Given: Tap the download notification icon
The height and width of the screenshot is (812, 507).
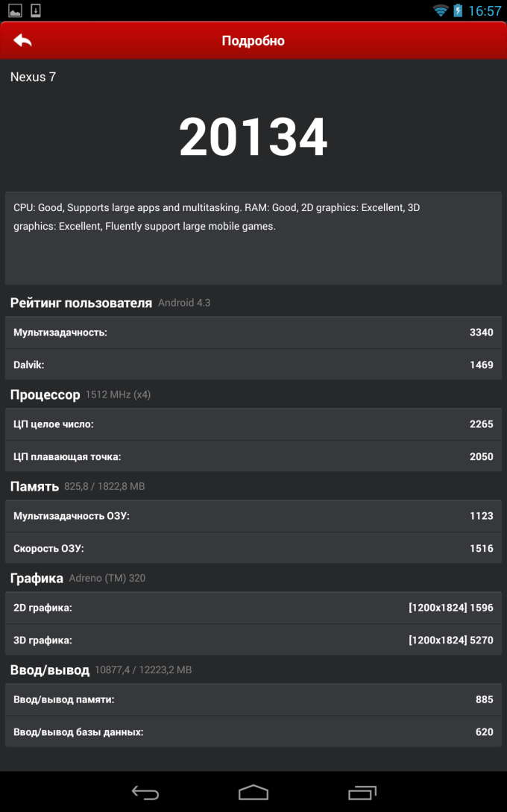Looking at the screenshot, I should click(x=36, y=10).
